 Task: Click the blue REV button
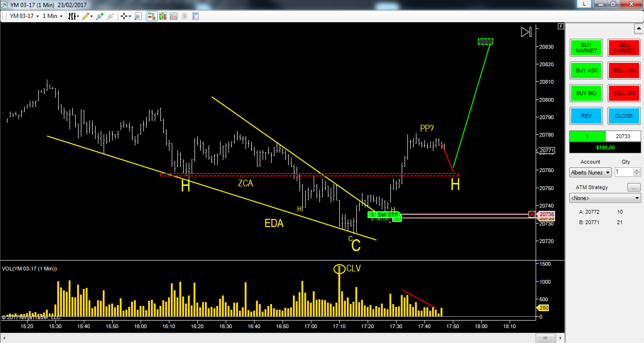pyautogui.click(x=586, y=116)
